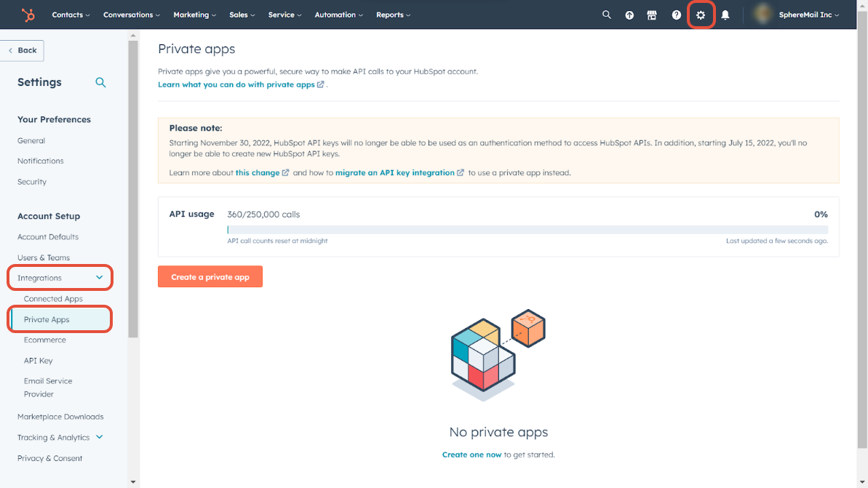Click the Back button
Image resolution: width=868 pixels, height=488 pixels.
pyautogui.click(x=22, y=50)
